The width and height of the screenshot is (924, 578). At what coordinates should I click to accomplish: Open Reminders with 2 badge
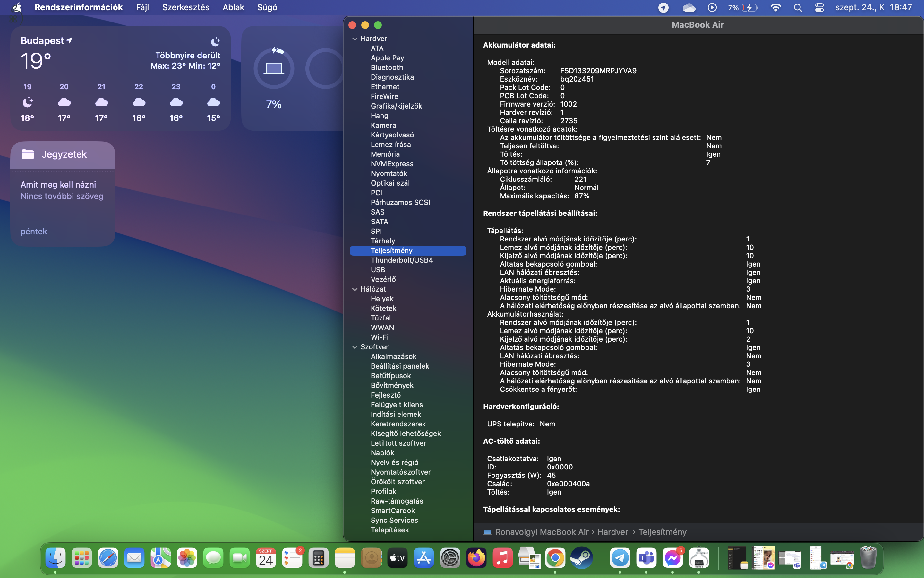tap(293, 558)
